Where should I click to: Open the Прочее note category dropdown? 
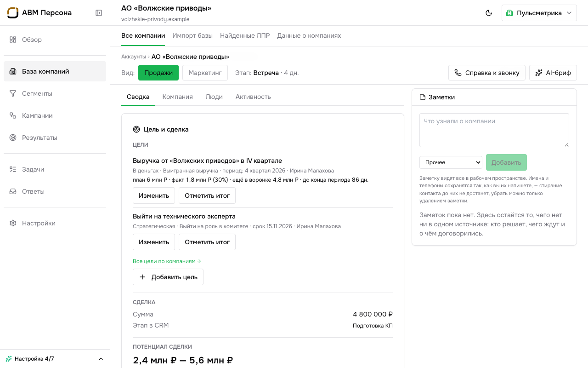(451, 162)
